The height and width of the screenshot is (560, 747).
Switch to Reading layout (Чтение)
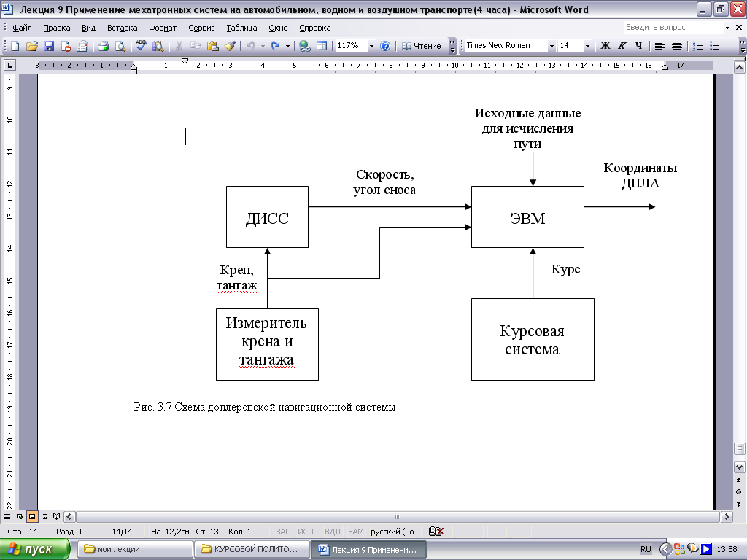tap(422, 46)
